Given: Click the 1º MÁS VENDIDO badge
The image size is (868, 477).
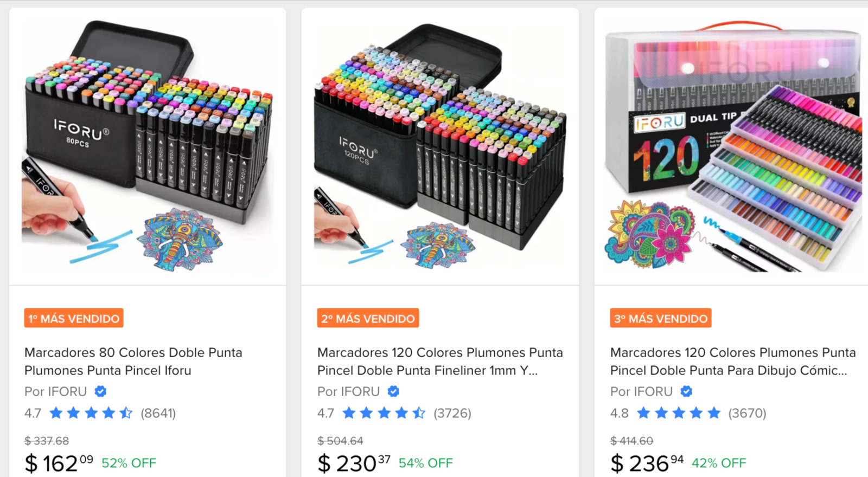Looking at the screenshot, I should coord(74,318).
